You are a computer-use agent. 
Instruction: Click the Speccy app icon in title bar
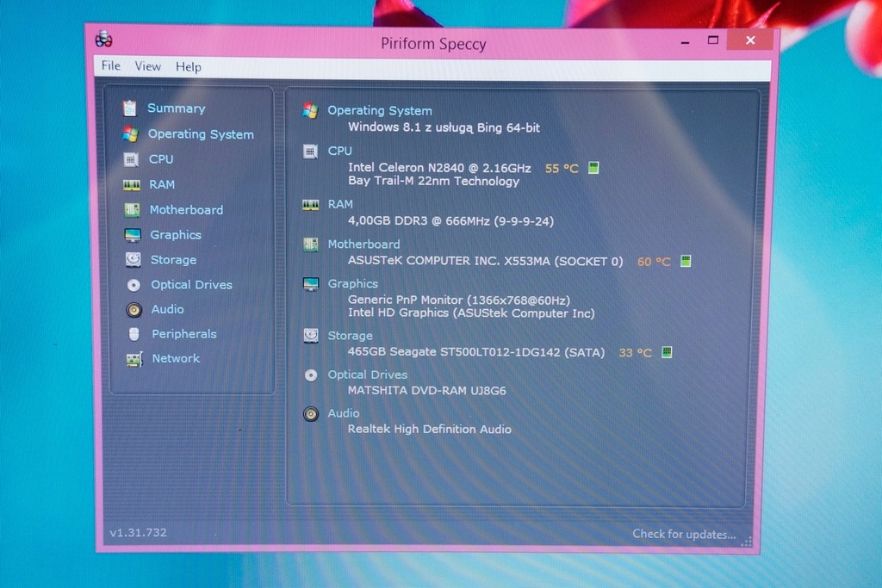click(103, 39)
